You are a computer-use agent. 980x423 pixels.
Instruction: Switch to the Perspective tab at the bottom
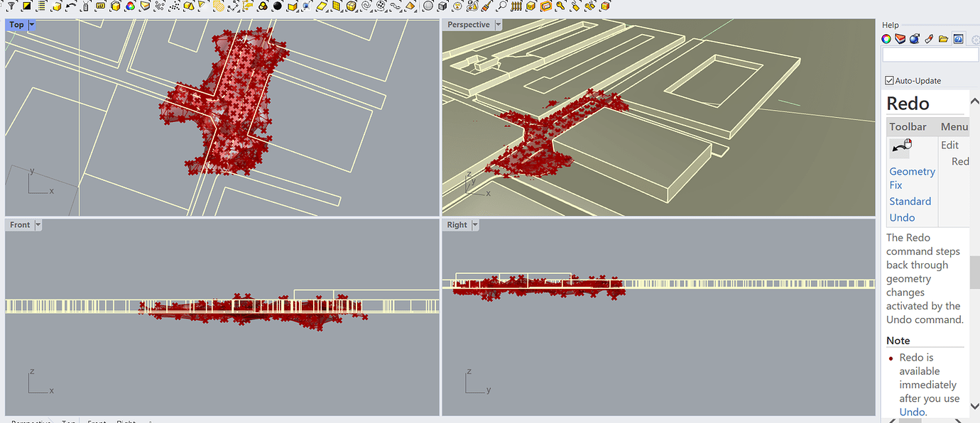coord(31,421)
